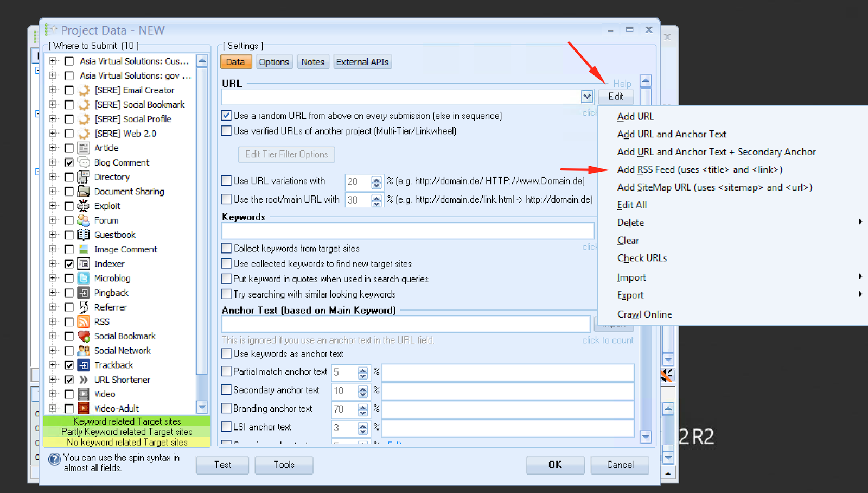This screenshot has width=868, height=493.
Task: Open the Export submenu
Action: (x=740, y=295)
